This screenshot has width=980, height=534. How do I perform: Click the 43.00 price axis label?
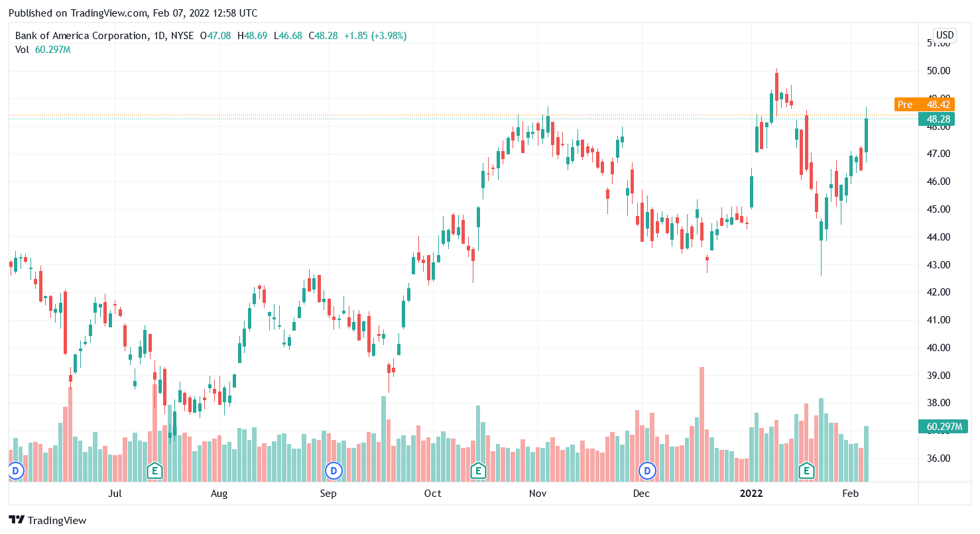point(940,265)
